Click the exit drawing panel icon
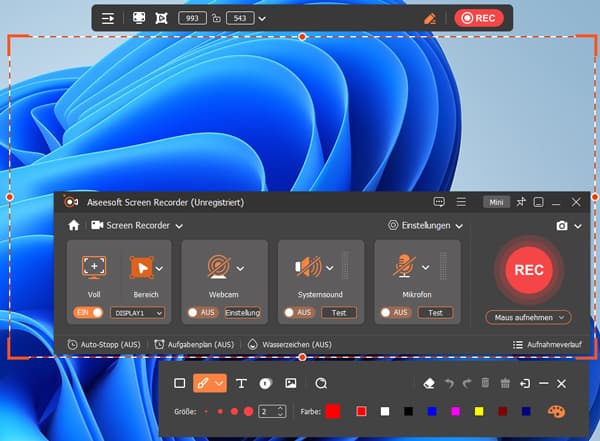600x441 pixels. (525, 384)
